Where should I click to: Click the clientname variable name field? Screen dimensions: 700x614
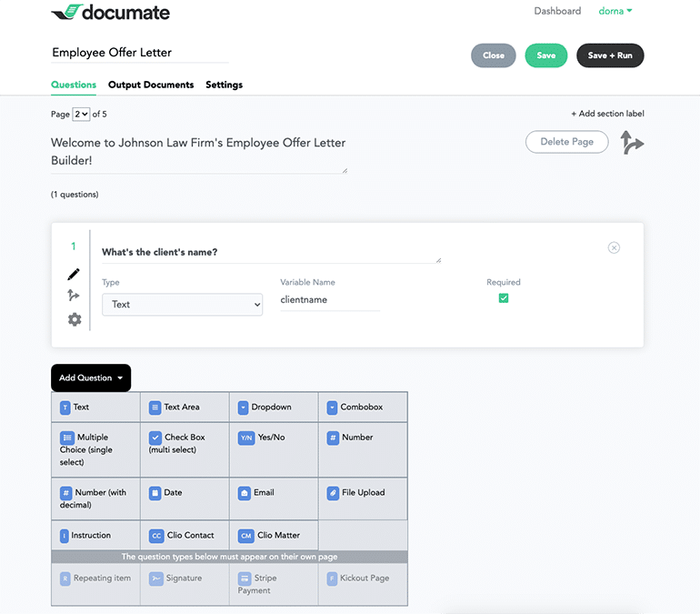point(330,300)
